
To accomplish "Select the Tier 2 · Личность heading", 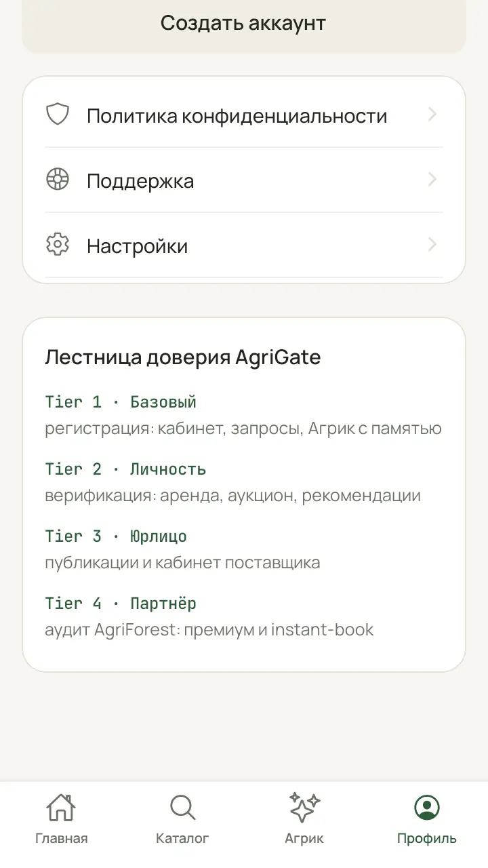I will point(125,469).
